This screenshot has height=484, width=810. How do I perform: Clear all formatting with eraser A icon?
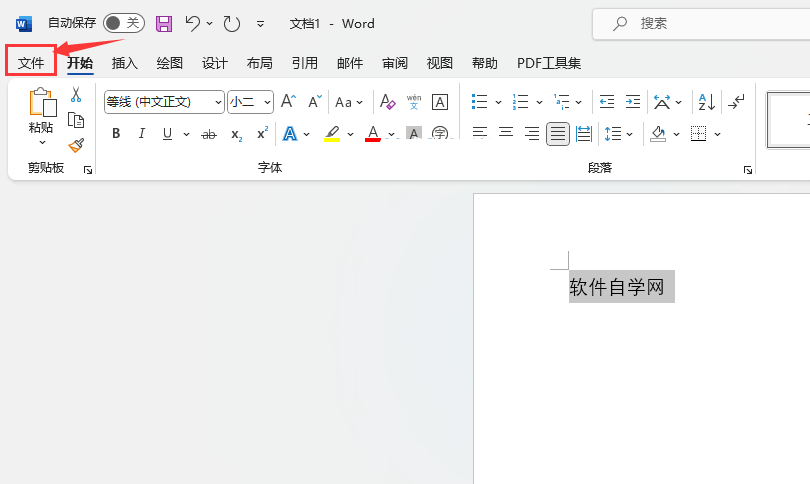(x=387, y=101)
